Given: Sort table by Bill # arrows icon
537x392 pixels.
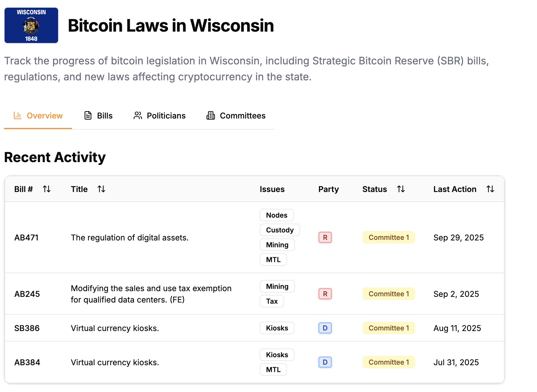Looking at the screenshot, I should click(x=47, y=189).
